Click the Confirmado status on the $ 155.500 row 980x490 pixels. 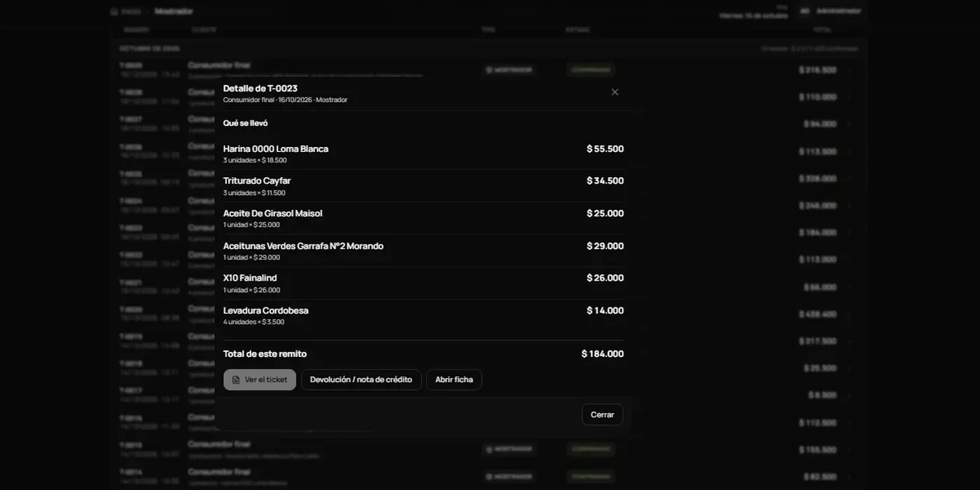point(591,449)
